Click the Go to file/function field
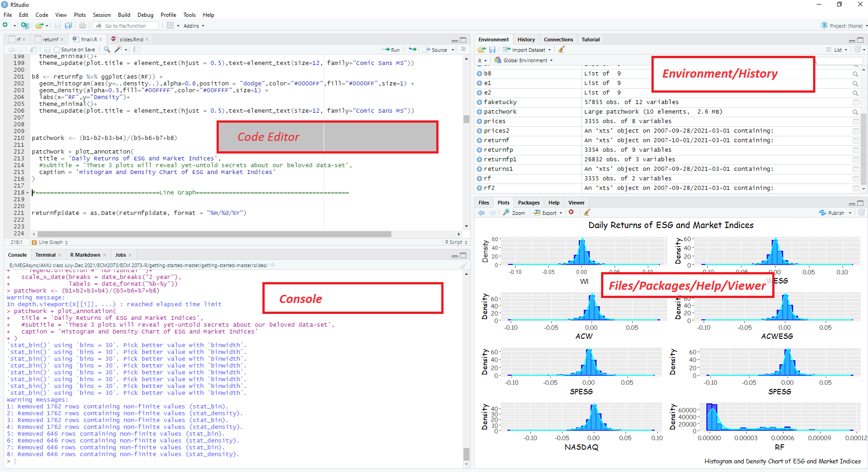 (130, 26)
